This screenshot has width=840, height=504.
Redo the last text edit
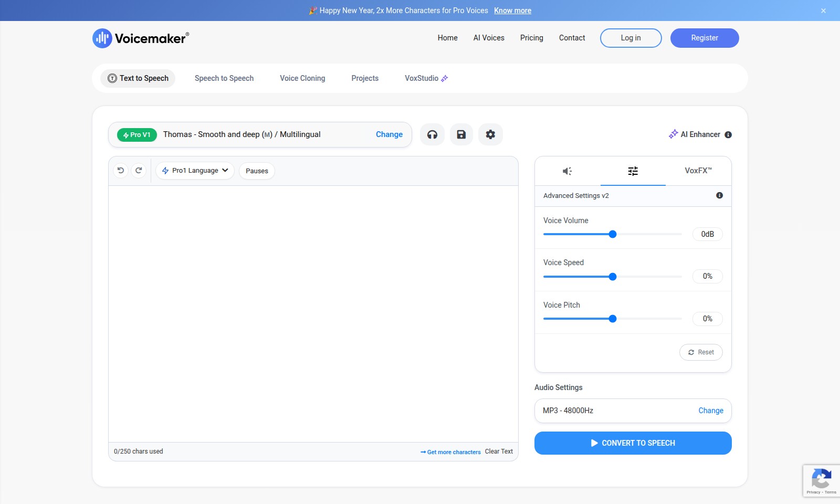139,171
